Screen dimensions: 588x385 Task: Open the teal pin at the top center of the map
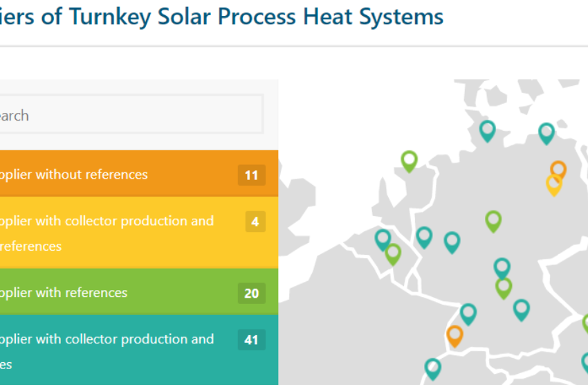[x=488, y=131]
